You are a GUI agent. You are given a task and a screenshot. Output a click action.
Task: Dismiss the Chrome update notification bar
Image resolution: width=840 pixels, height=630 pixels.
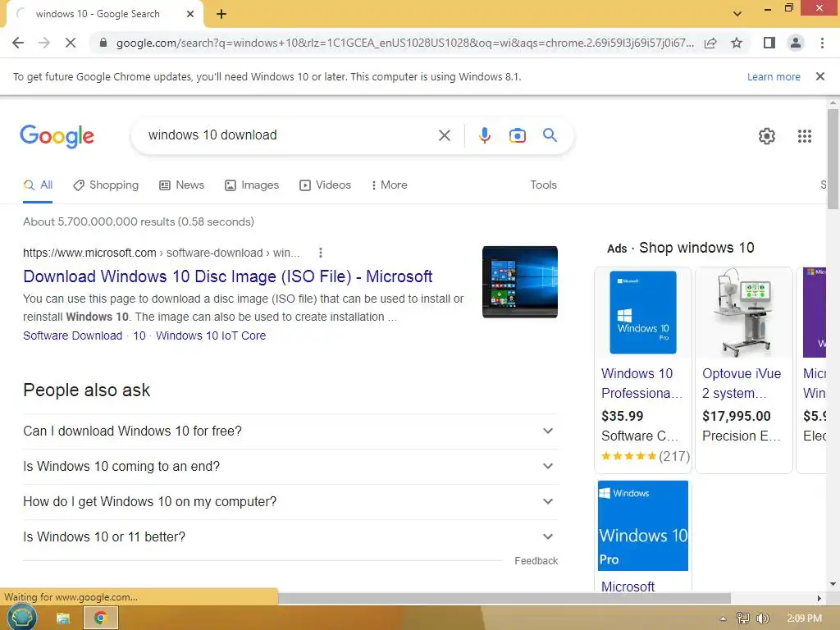tap(820, 76)
